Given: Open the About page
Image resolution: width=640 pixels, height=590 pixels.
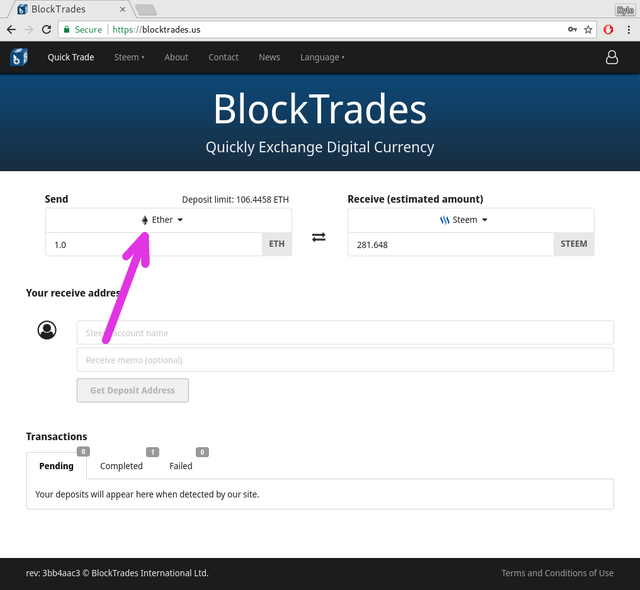Looking at the screenshot, I should (x=176, y=57).
